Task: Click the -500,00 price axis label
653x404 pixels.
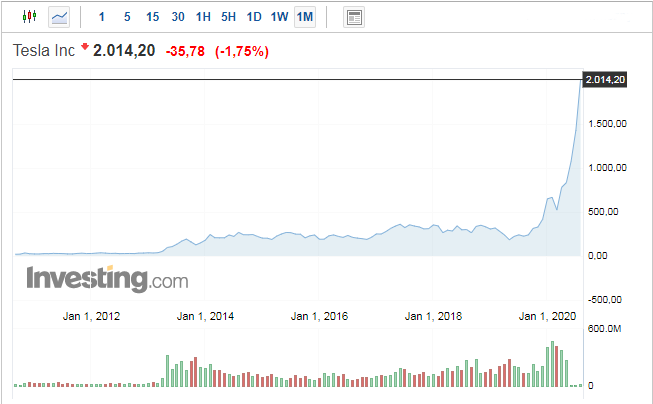Action: click(604, 300)
